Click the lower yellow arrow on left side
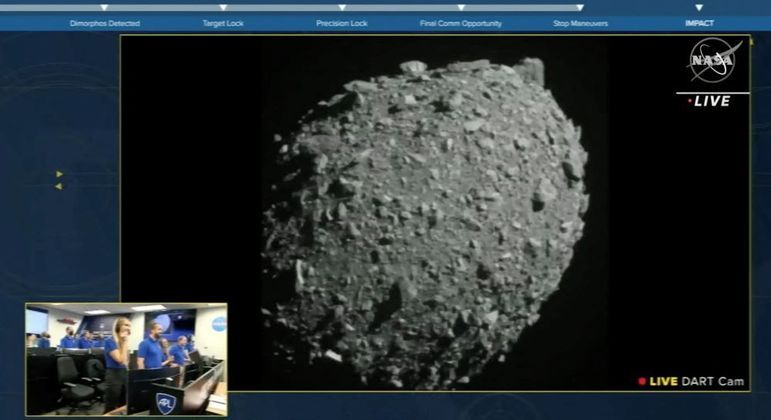Viewport: 771px width, 420px height. 59,186
